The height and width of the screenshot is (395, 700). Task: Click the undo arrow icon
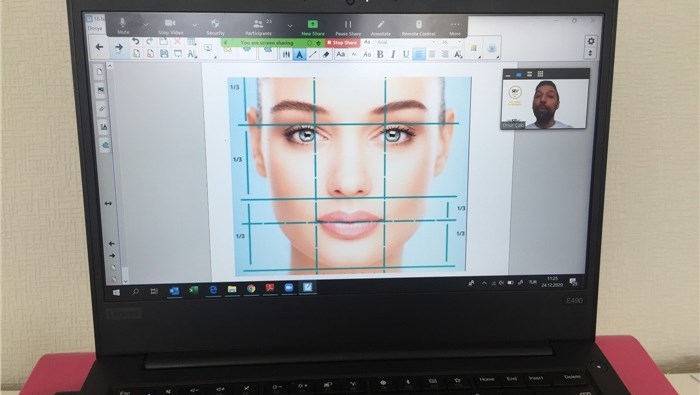(136, 41)
